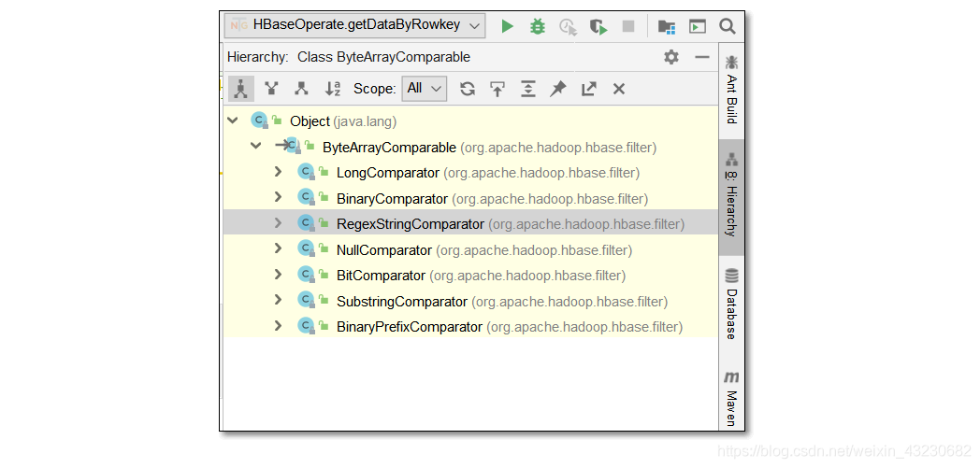Open Search Everywhere magnifier icon
This screenshot has height=468, width=980.
[727, 26]
